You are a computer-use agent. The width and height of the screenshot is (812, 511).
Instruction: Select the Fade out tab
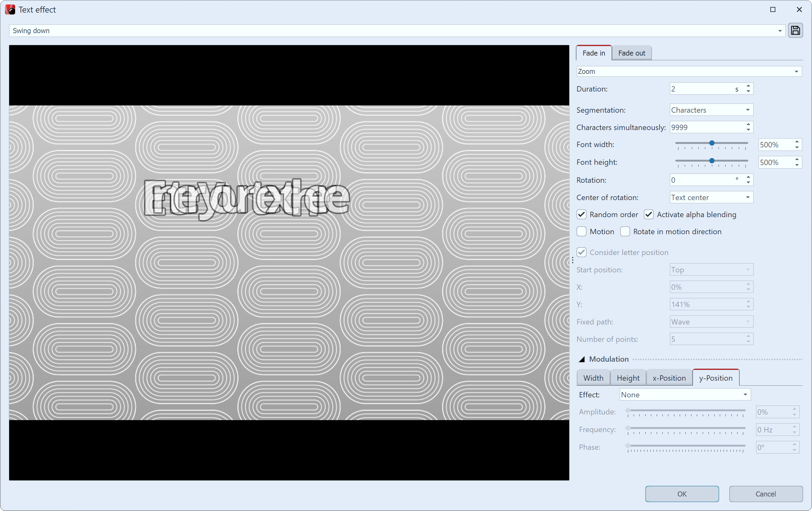632,52
